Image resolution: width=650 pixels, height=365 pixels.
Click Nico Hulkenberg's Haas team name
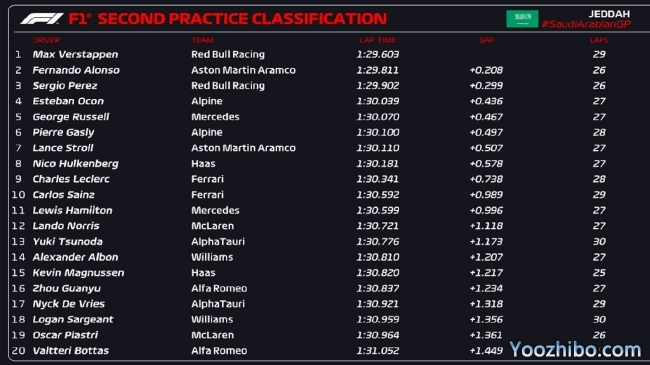[203, 163]
